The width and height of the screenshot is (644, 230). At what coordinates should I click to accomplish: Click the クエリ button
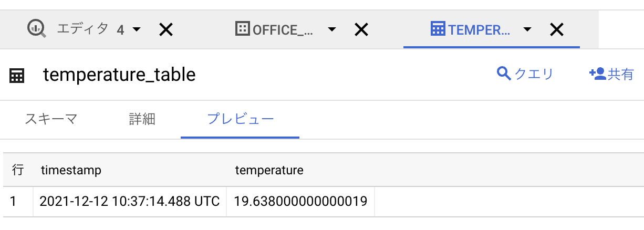point(525,75)
